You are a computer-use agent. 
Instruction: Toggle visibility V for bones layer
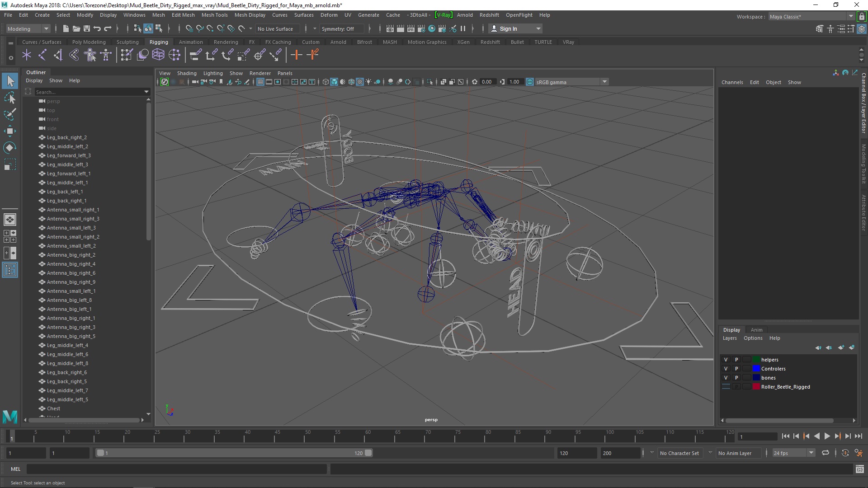(726, 377)
